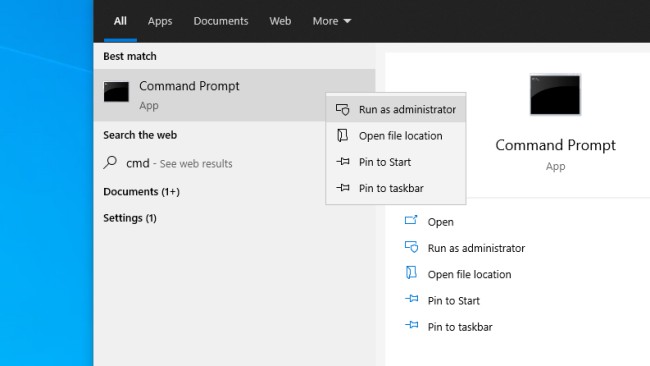
Task: Click the Search the web heading
Action: coord(140,135)
